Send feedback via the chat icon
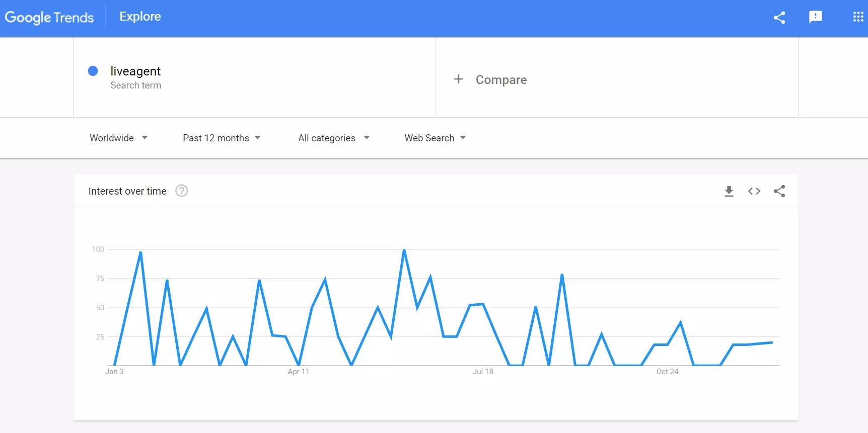The width and height of the screenshot is (868, 433). (x=816, y=17)
